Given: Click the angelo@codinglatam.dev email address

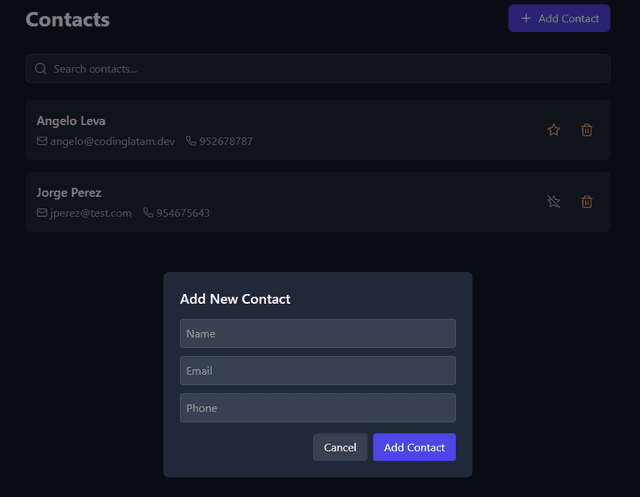Looking at the screenshot, I should (112, 142).
